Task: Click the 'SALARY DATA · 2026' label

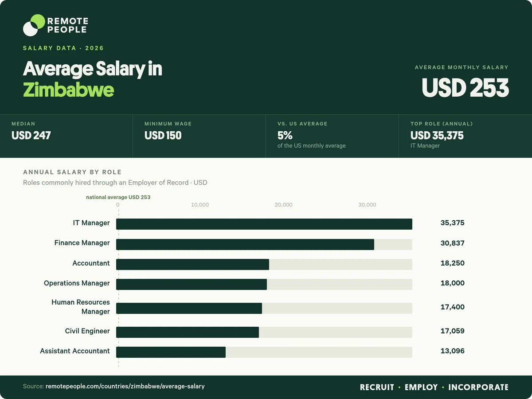Action: [x=63, y=48]
